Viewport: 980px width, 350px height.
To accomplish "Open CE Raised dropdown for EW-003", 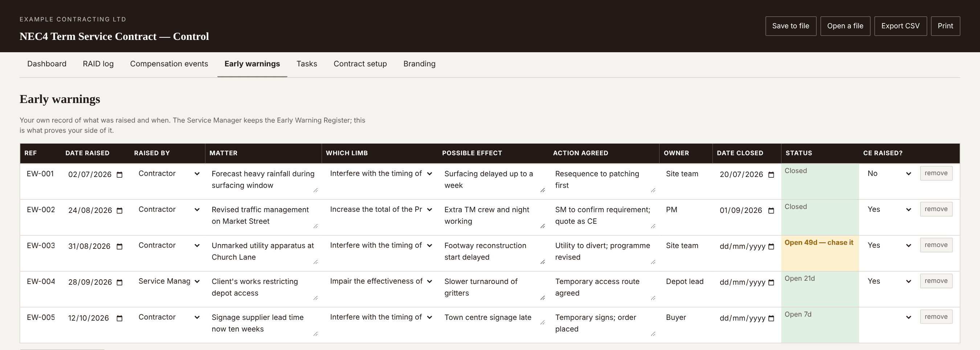I will click(889, 246).
